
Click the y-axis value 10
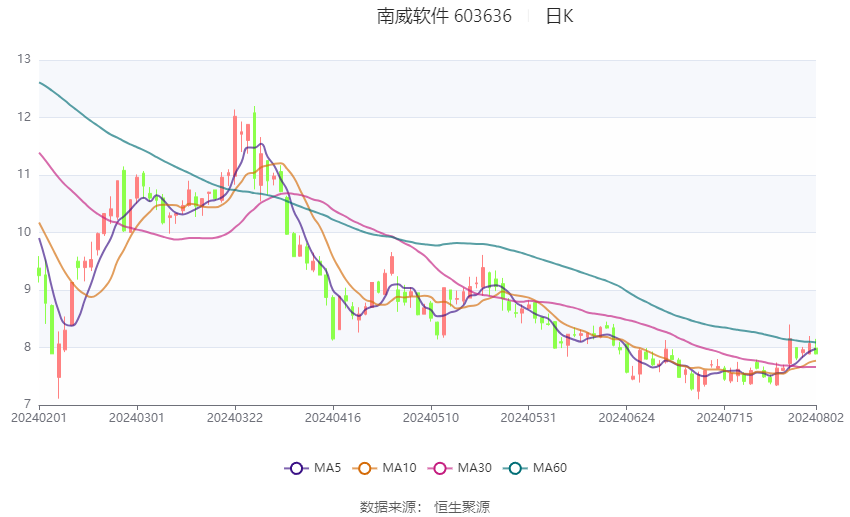[x=24, y=232]
